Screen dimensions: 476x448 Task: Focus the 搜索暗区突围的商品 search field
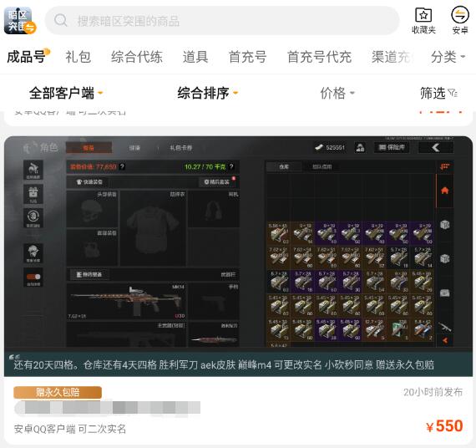pos(222,21)
